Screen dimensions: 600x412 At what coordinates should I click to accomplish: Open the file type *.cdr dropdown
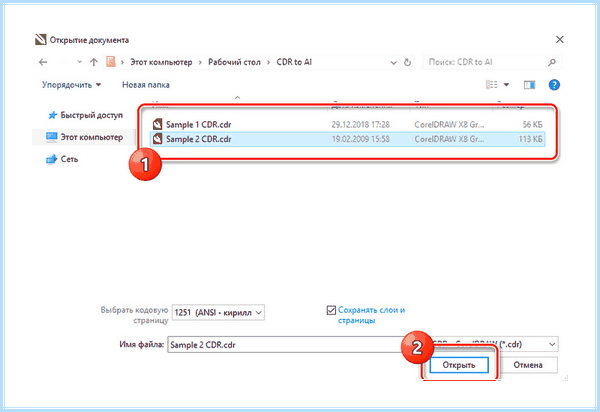(x=496, y=344)
